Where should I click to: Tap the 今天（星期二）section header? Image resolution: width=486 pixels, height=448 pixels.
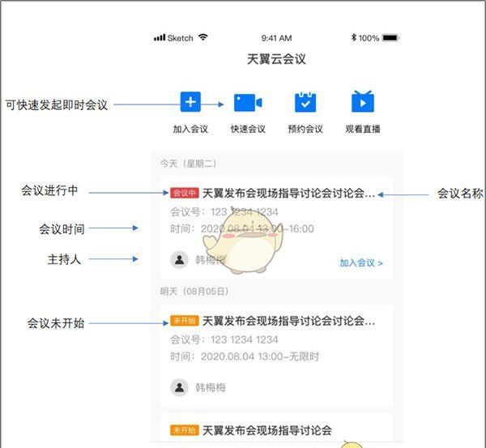(x=188, y=164)
